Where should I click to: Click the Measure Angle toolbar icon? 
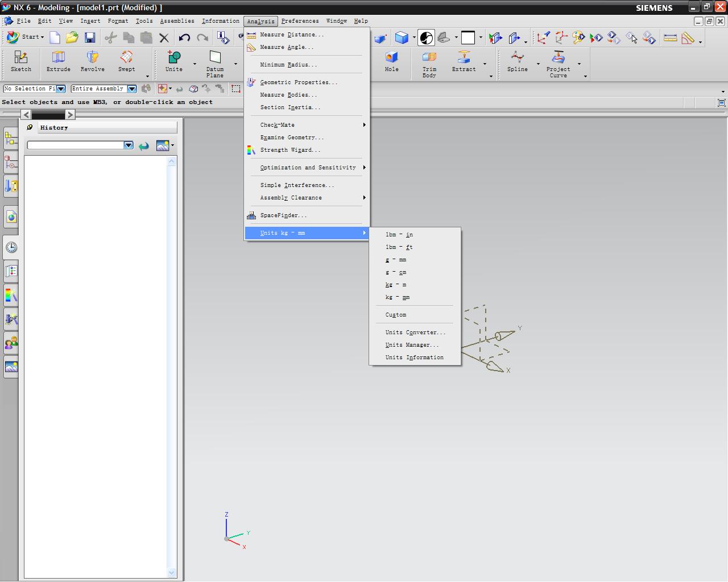click(688, 38)
